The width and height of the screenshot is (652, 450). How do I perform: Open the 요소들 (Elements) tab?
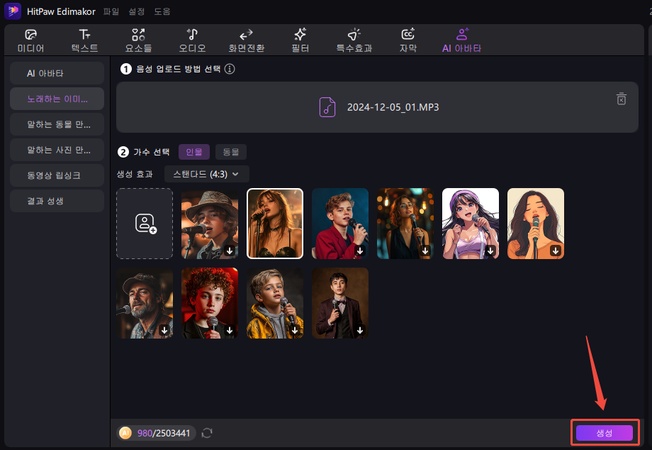point(138,40)
